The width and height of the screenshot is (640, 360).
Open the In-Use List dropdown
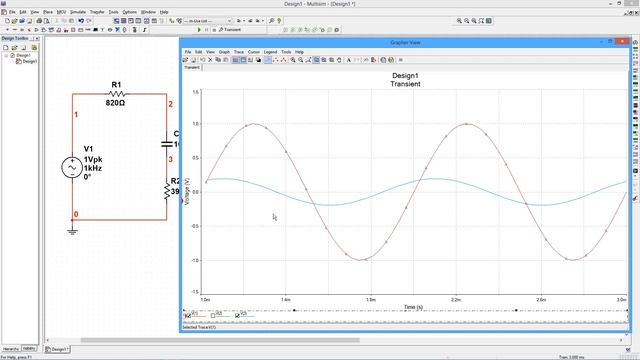pyautogui.click(x=208, y=21)
